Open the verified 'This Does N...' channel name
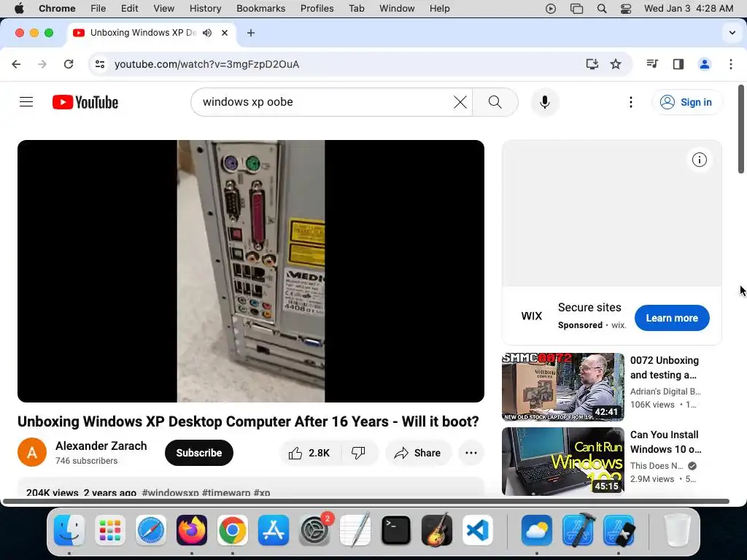This screenshot has width=747, height=560. (x=657, y=466)
